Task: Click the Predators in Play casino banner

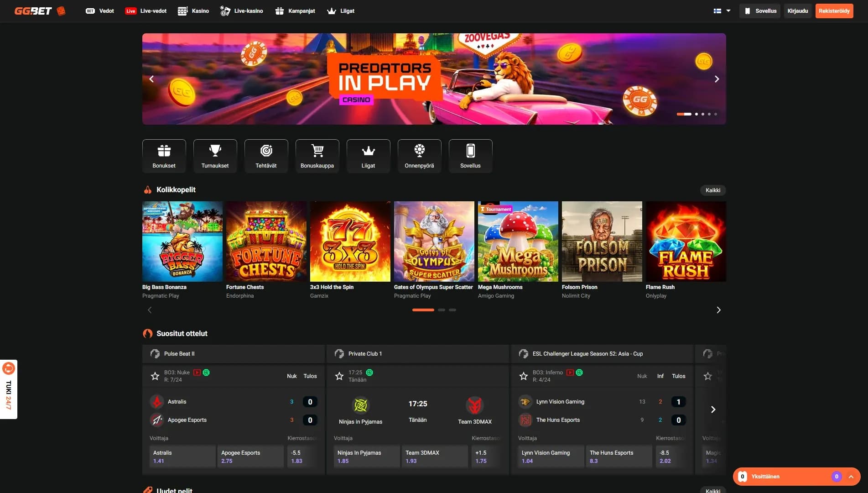Action: (x=434, y=79)
